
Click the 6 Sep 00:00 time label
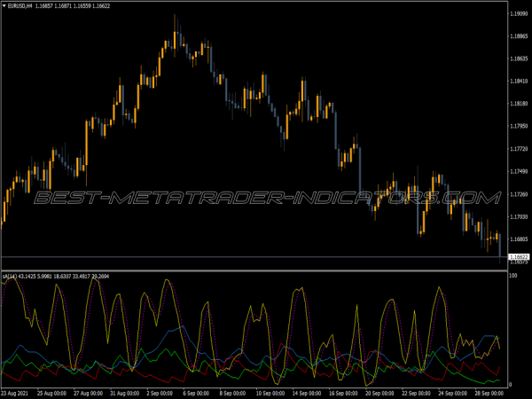196,394
